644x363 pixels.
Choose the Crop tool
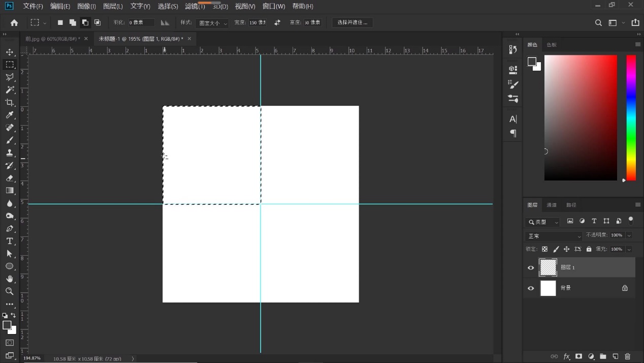point(10,103)
